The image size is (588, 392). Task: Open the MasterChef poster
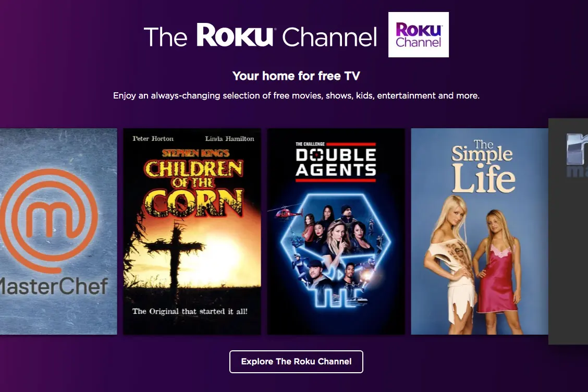point(58,231)
